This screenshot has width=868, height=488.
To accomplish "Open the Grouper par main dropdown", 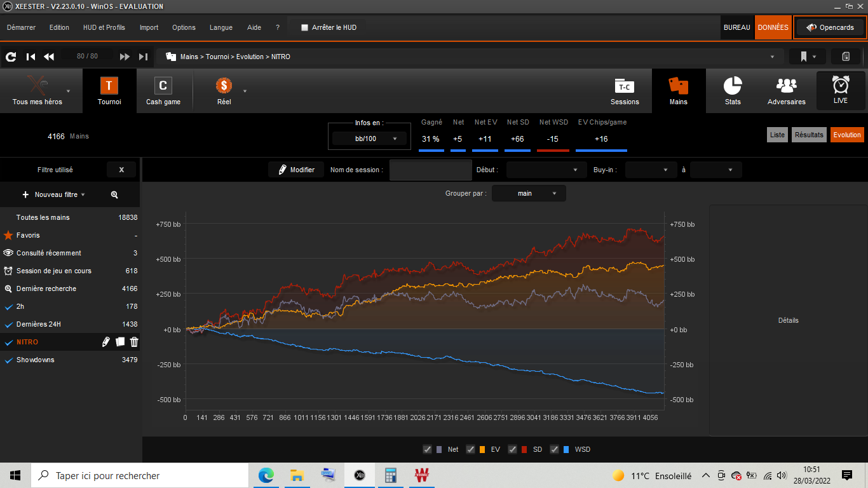I will coord(529,193).
